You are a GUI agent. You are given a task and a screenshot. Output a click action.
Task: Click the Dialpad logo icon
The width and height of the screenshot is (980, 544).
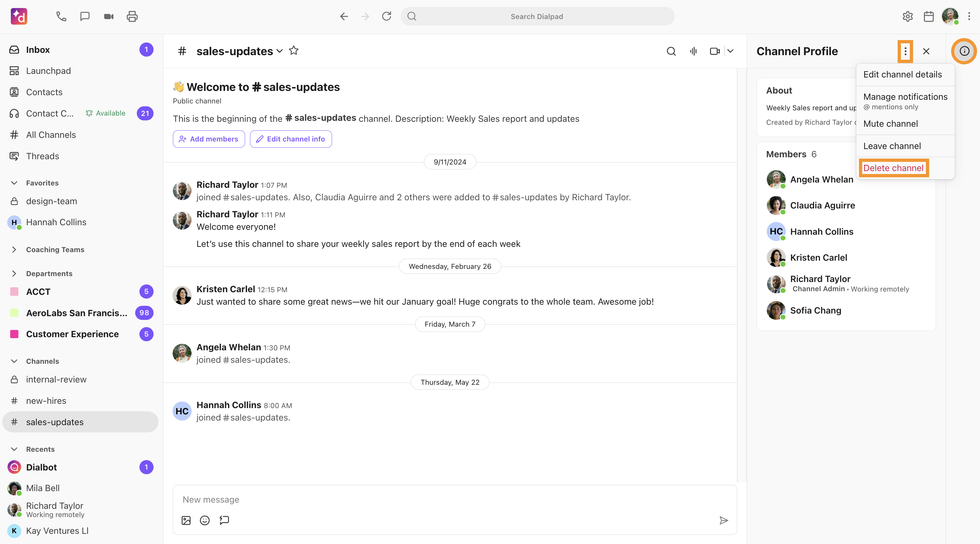coord(19,16)
